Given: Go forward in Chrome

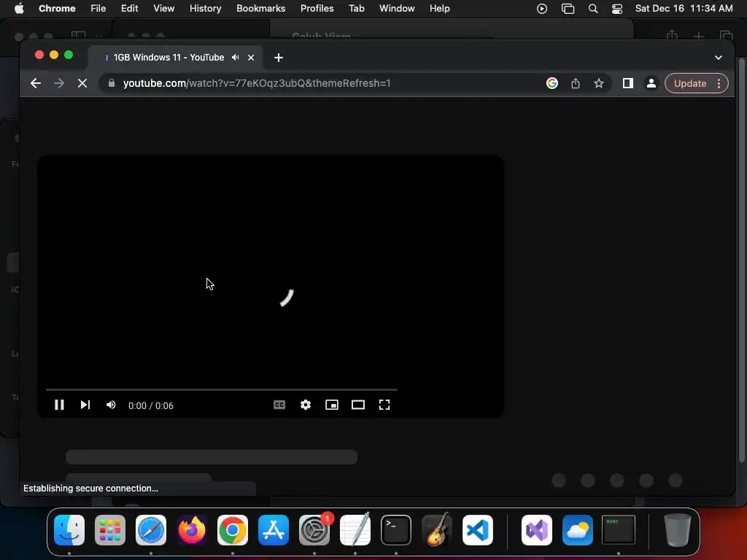Looking at the screenshot, I should (x=59, y=83).
